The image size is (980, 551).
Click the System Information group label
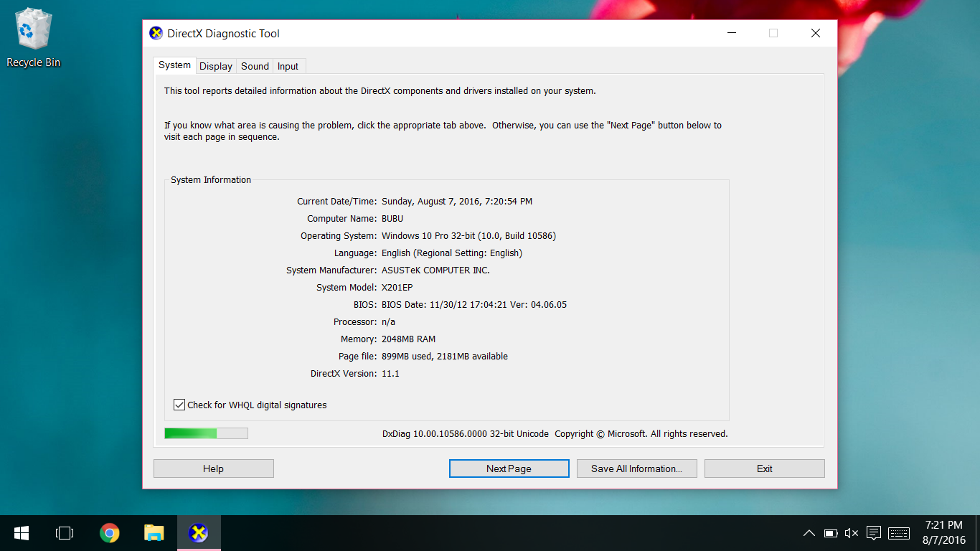tap(211, 180)
